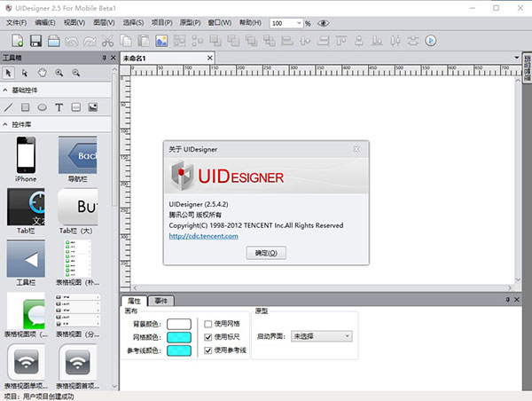Open the collapsed right side panel tab
The height and width of the screenshot is (401, 532).
tap(528, 68)
